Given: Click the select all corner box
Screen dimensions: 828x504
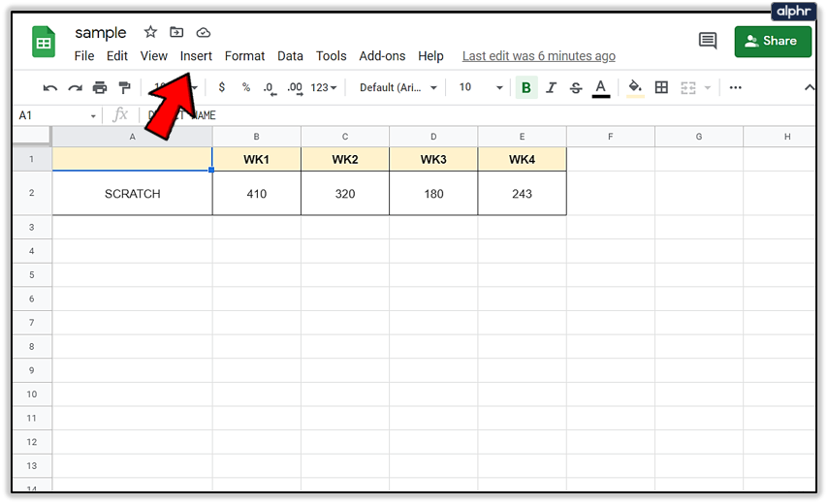Looking at the screenshot, I should tap(32, 136).
